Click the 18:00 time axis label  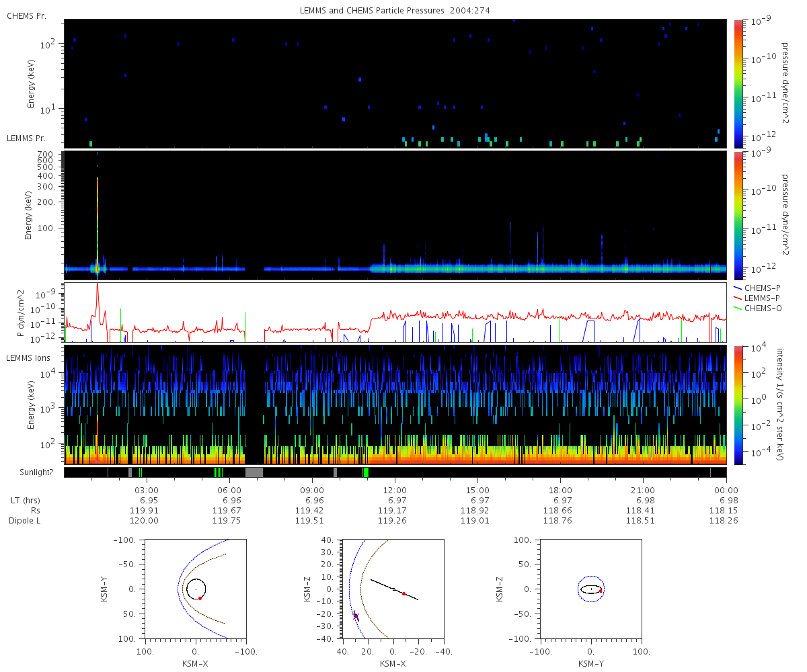pyautogui.click(x=560, y=491)
